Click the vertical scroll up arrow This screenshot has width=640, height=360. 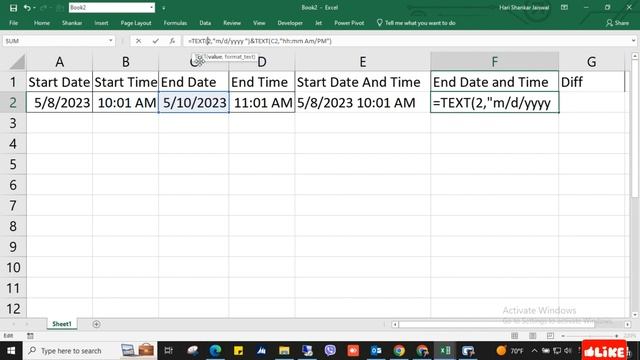635,56
